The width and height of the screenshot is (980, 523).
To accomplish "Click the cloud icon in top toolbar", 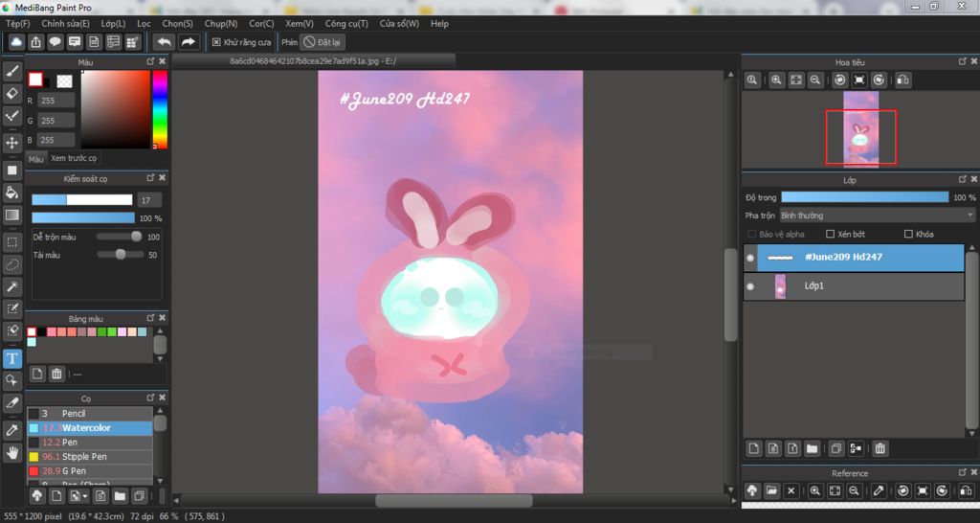I will pyautogui.click(x=17, y=42).
